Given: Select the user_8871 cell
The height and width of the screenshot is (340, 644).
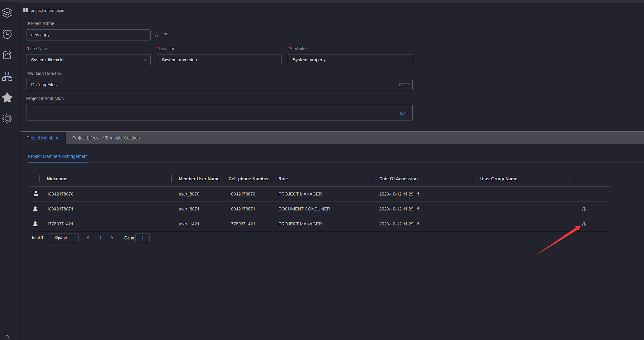Looking at the screenshot, I should tap(189, 209).
